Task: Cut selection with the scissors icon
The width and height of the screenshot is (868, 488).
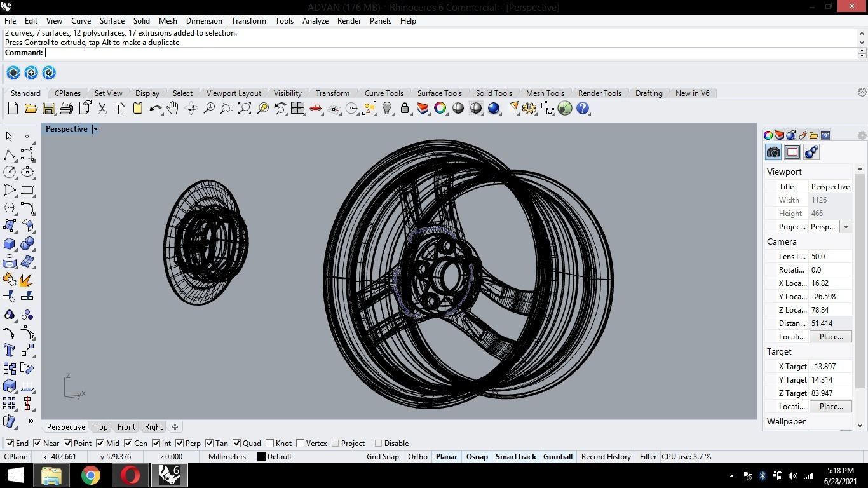Action: click(102, 109)
